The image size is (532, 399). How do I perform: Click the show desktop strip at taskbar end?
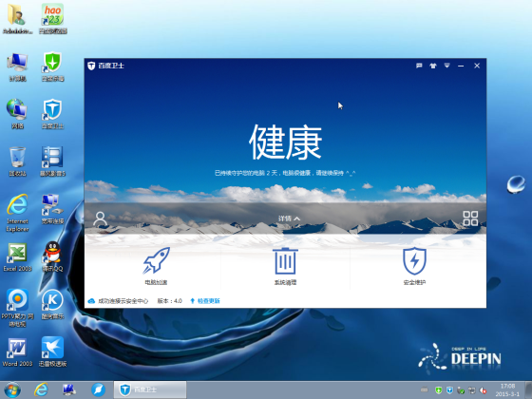(x=528, y=389)
